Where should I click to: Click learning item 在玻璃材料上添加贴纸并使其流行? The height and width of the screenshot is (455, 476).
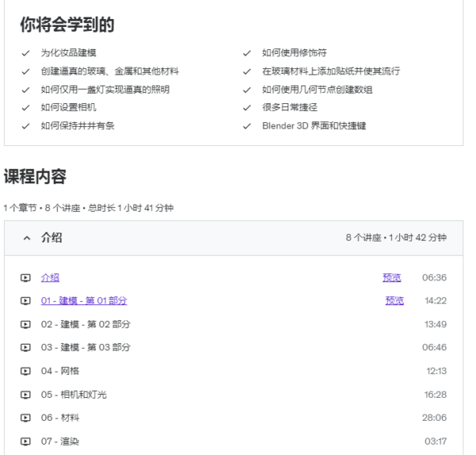pyautogui.click(x=331, y=71)
